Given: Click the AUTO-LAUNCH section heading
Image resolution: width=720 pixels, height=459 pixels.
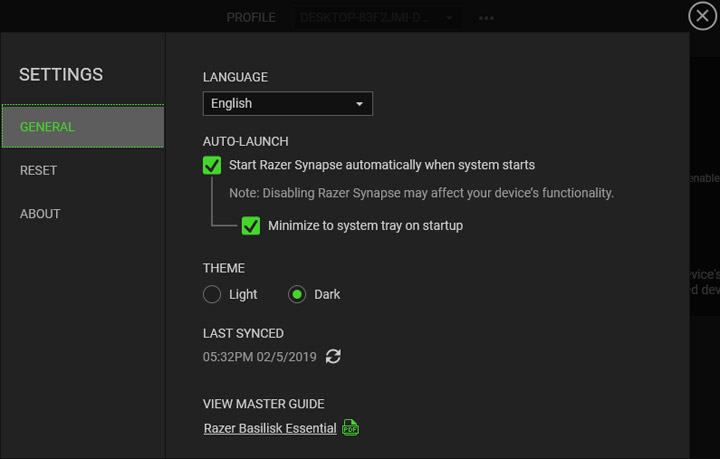Looking at the screenshot, I should pos(246,141).
